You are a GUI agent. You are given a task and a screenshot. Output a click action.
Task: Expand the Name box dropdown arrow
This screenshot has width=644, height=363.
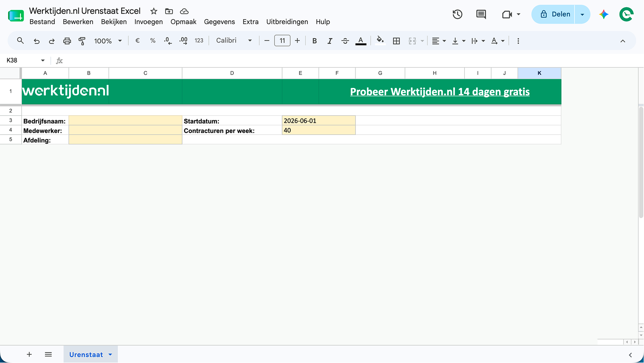[x=43, y=60]
